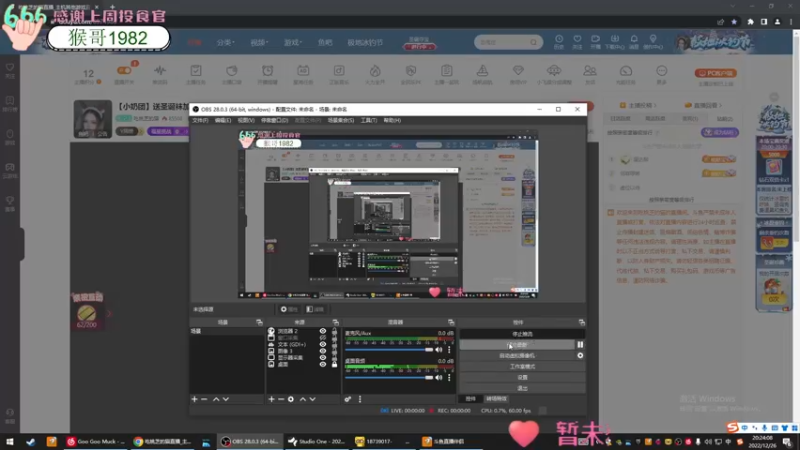Remove the selected source with the minus icon in the sources (来源) dock
This screenshot has width=800, height=450.
click(x=281, y=399)
